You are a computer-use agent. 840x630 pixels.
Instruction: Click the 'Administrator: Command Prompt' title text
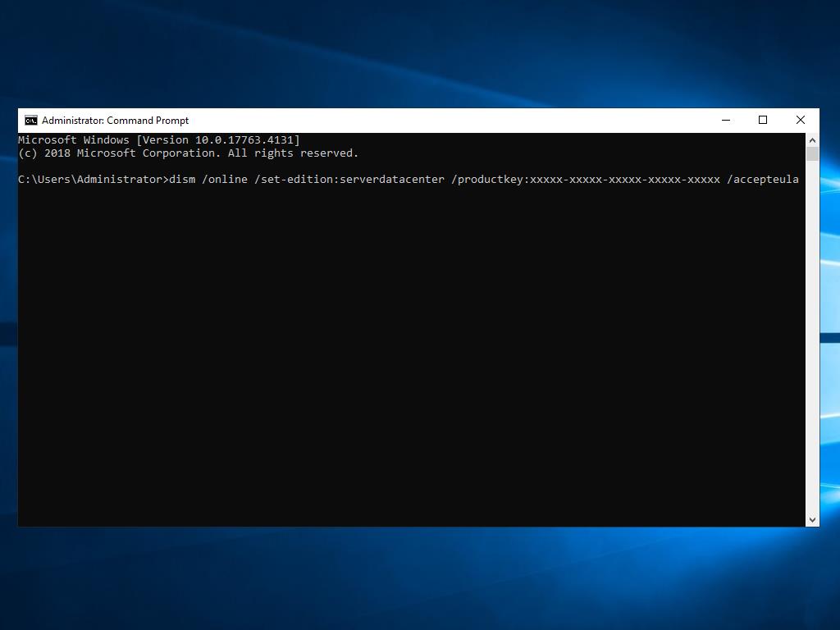[115, 121]
